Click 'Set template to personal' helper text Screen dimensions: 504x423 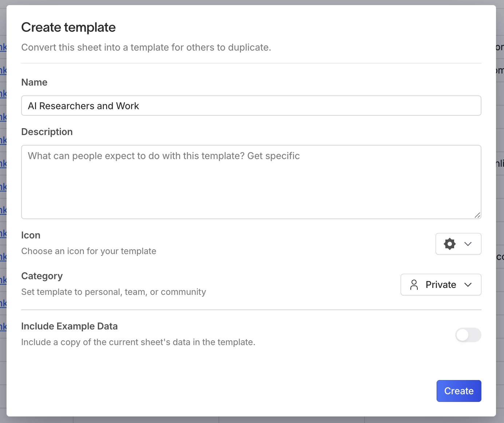click(x=113, y=292)
